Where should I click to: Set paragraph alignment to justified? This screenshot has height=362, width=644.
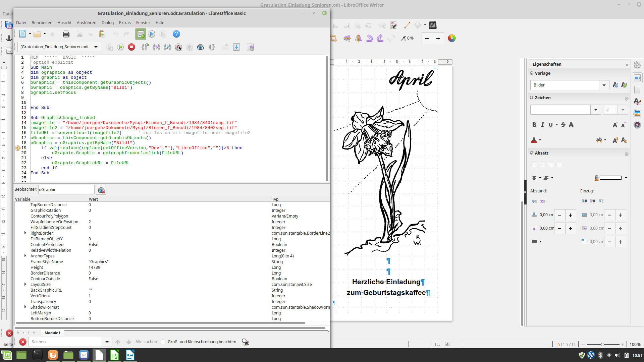(559, 165)
